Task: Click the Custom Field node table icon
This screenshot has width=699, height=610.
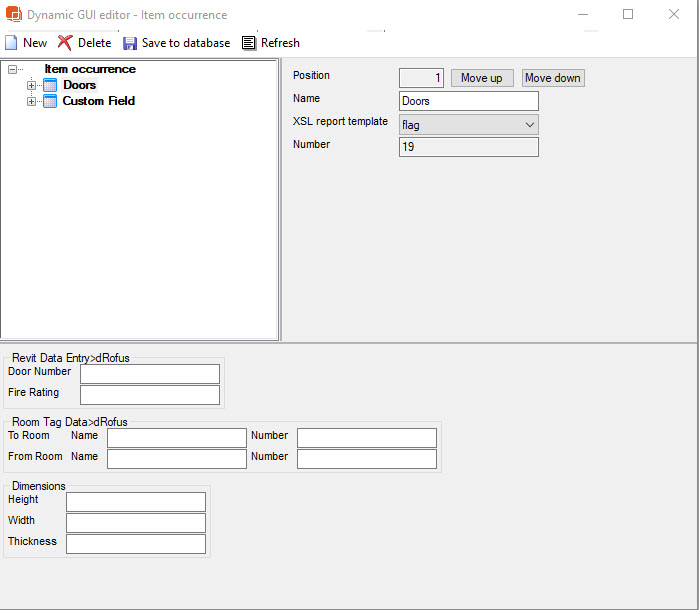Action: click(x=50, y=101)
